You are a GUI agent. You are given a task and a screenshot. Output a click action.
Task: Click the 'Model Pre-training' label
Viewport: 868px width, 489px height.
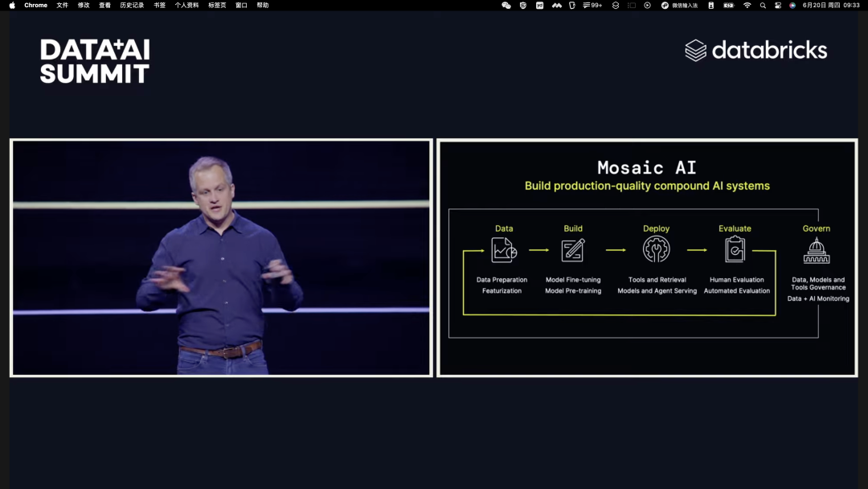(573, 290)
